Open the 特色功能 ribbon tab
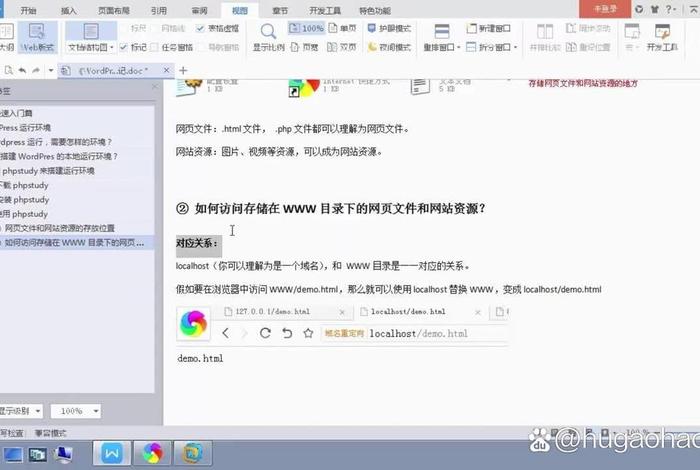The width and height of the screenshot is (700, 470). pos(375,11)
